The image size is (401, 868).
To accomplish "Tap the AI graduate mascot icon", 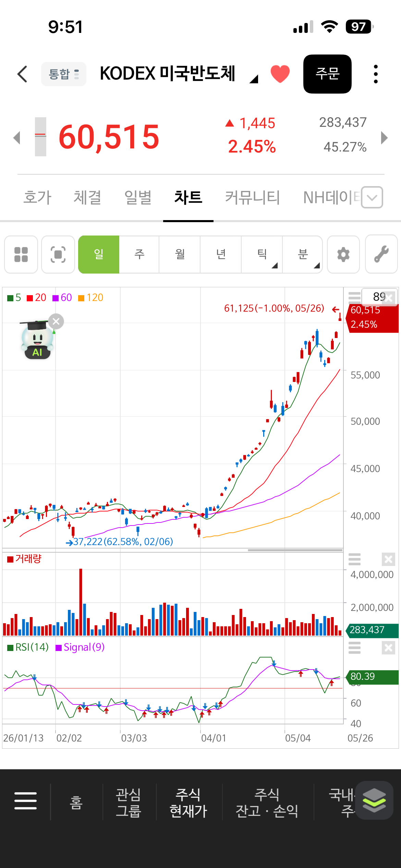I will 37,340.
